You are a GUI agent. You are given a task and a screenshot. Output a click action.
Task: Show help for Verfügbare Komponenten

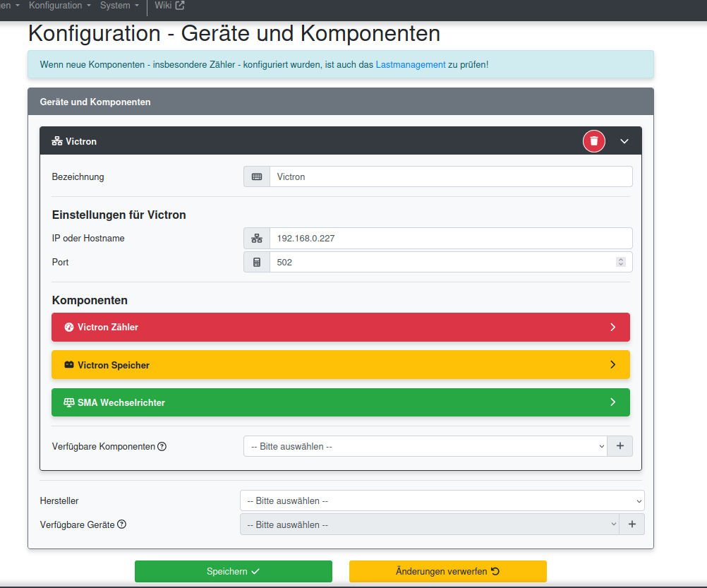point(162,446)
